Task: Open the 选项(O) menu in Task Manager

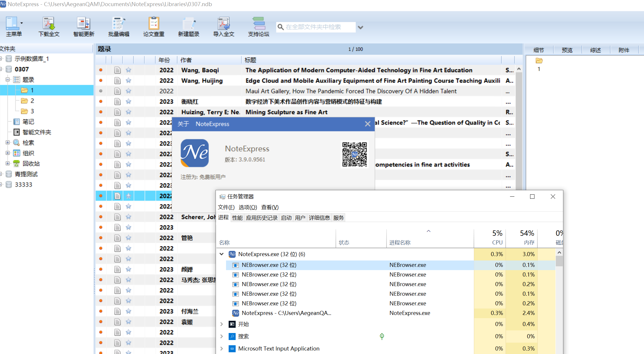Action: pos(248,207)
